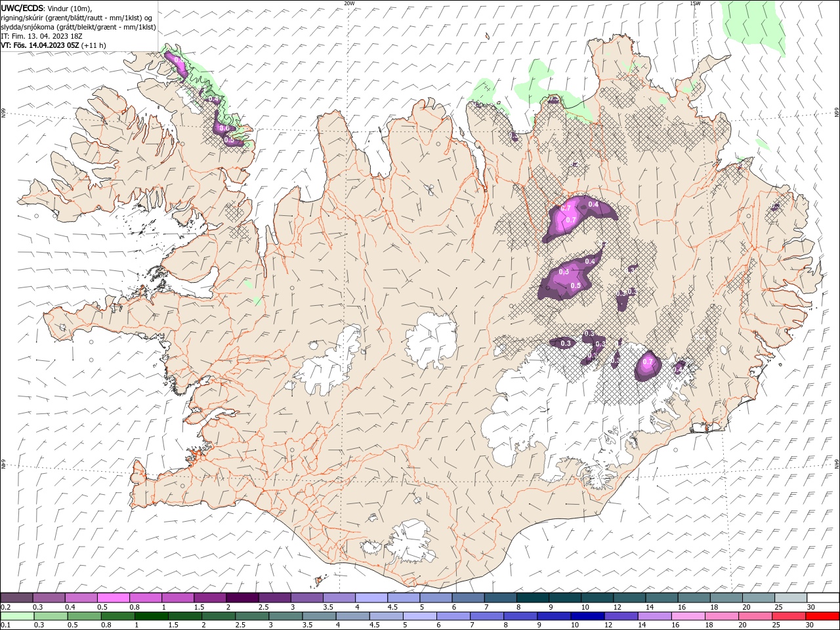Click 0.5 value in central-east purple precipitation blob
The height and width of the screenshot is (630, 840).
coord(576,285)
